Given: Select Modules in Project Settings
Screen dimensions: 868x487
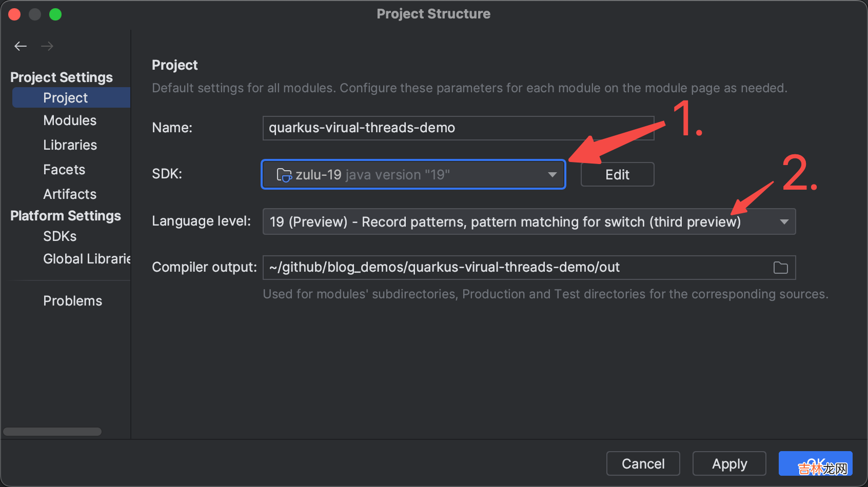Looking at the screenshot, I should click(x=70, y=120).
